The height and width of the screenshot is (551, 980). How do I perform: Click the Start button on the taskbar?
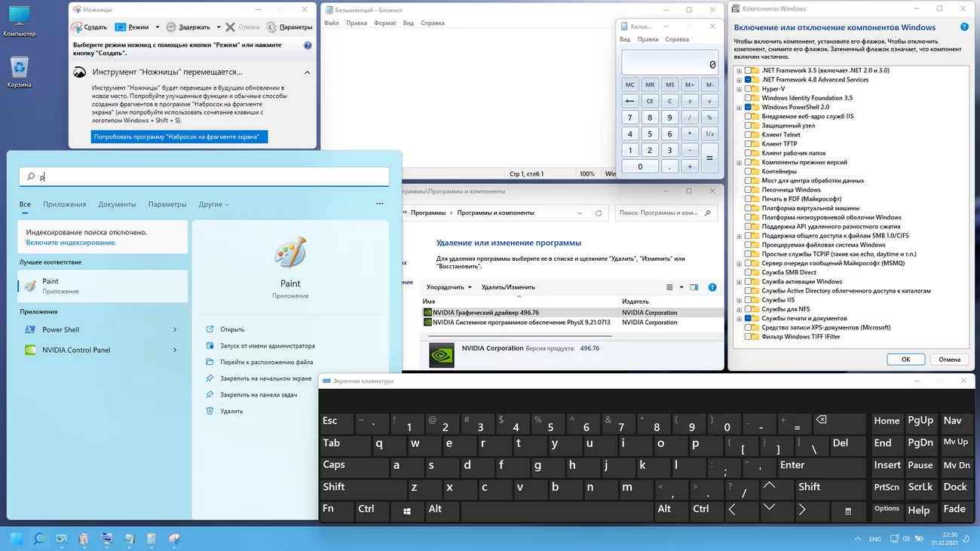[x=17, y=539]
